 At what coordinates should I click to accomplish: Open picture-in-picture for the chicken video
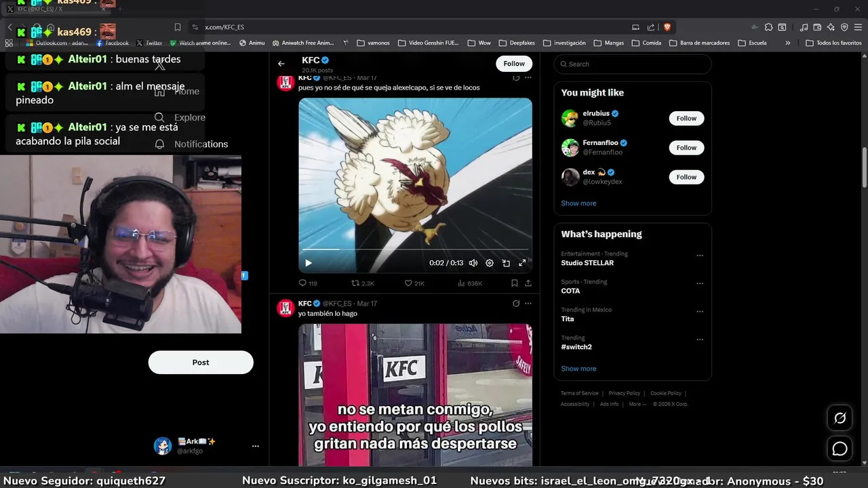tap(506, 263)
